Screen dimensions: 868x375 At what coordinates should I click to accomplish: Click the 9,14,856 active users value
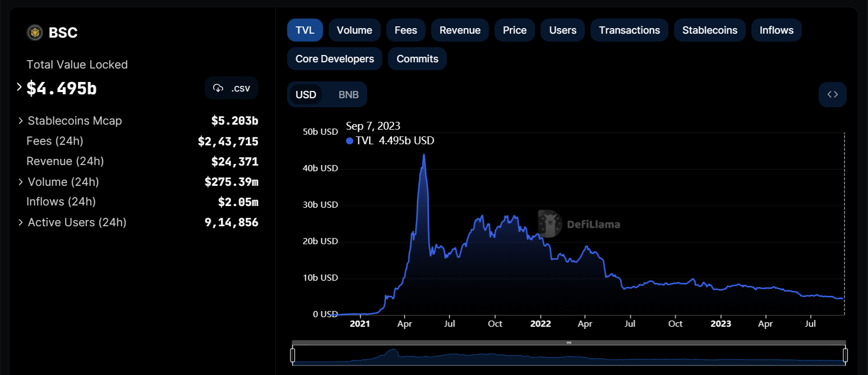tap(232, 222)
